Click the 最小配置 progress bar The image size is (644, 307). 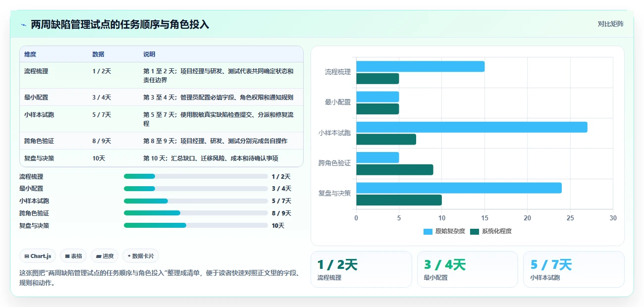(x=196, y=189)
